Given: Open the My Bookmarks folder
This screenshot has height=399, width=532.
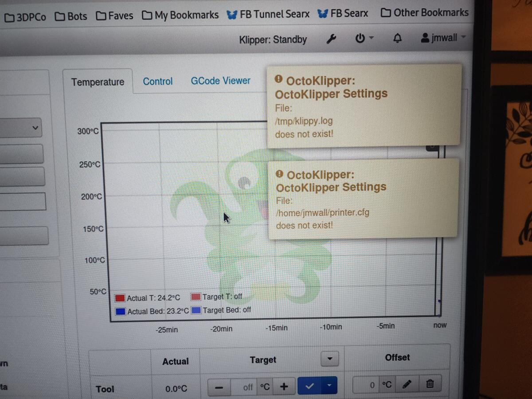Looking at the screenshot, I should tap(180, 15).
